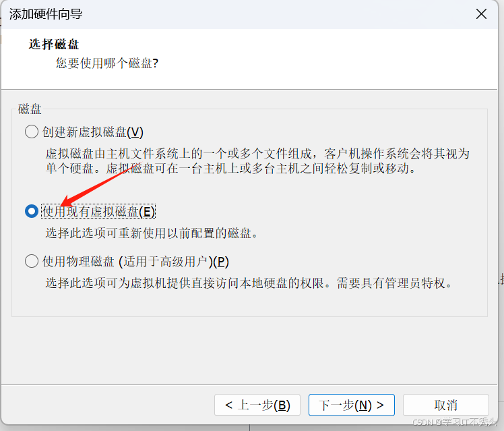Select the 使用现有虚拟磁盘(E) radio button

(32, 211)
